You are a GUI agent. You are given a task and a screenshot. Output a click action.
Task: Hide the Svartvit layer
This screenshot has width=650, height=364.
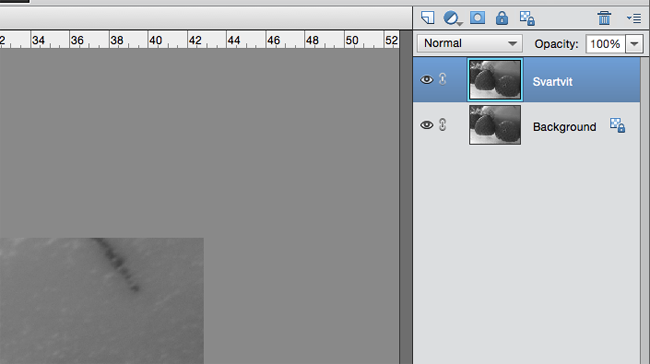(427, 80)
